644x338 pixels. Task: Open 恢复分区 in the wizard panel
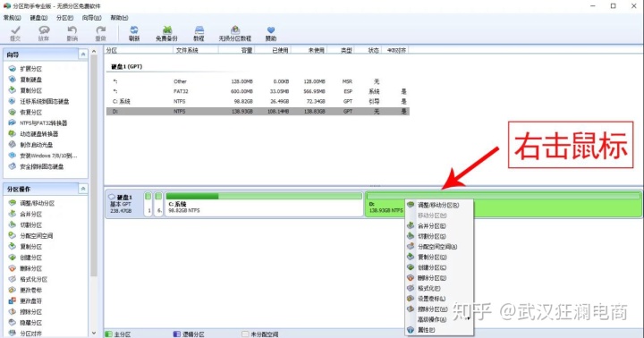click(x=25, y=112)
